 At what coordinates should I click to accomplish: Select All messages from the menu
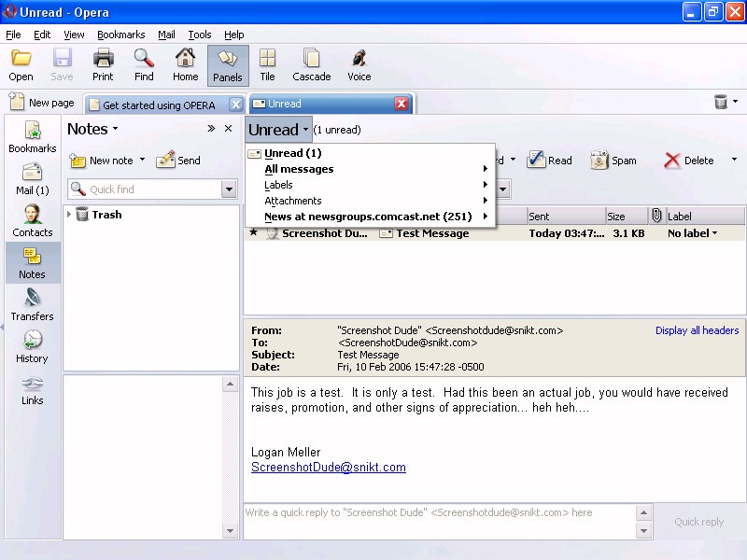point(299,169)
